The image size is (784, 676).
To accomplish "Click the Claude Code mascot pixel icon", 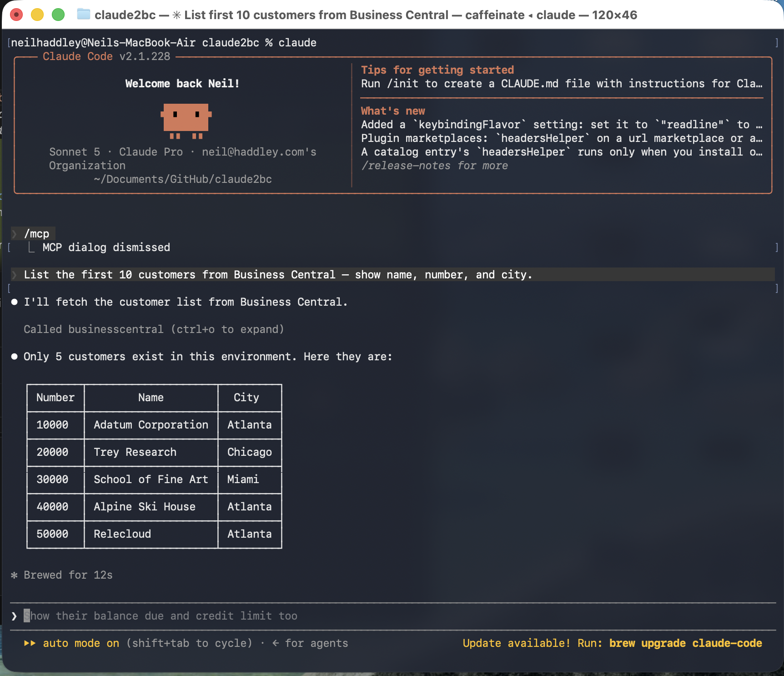I will tap(186, 121).
